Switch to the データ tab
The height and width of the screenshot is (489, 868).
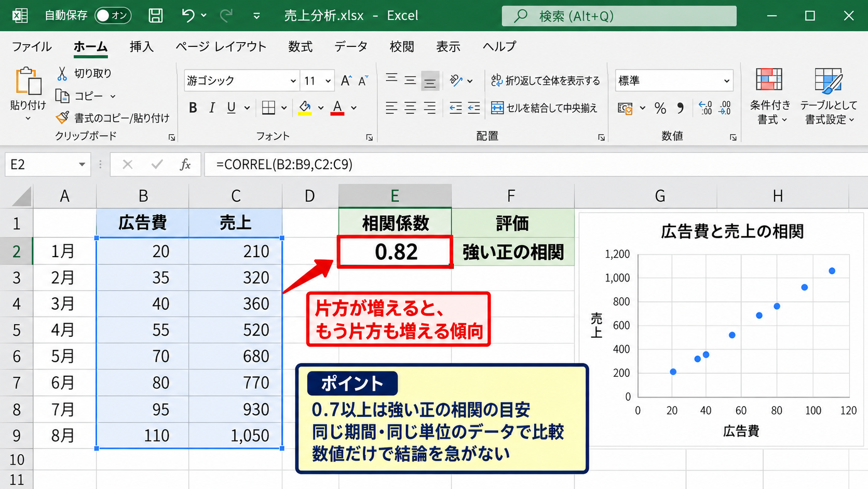point(351,47)
